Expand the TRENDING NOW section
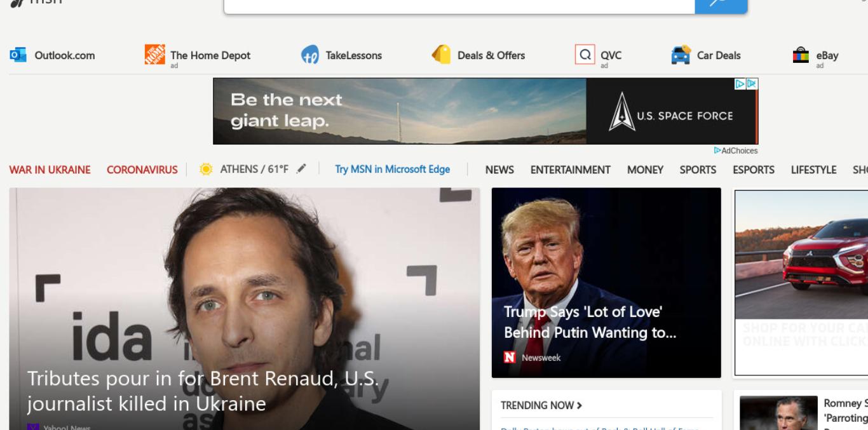This screenshot has width=868, height=430. (x=541, y=405)
